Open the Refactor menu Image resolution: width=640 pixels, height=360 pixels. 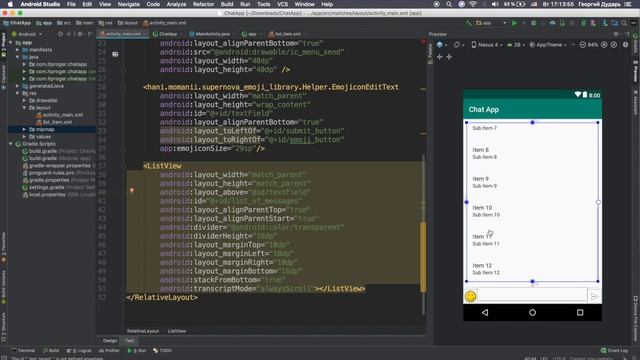[x=203, y=4]
